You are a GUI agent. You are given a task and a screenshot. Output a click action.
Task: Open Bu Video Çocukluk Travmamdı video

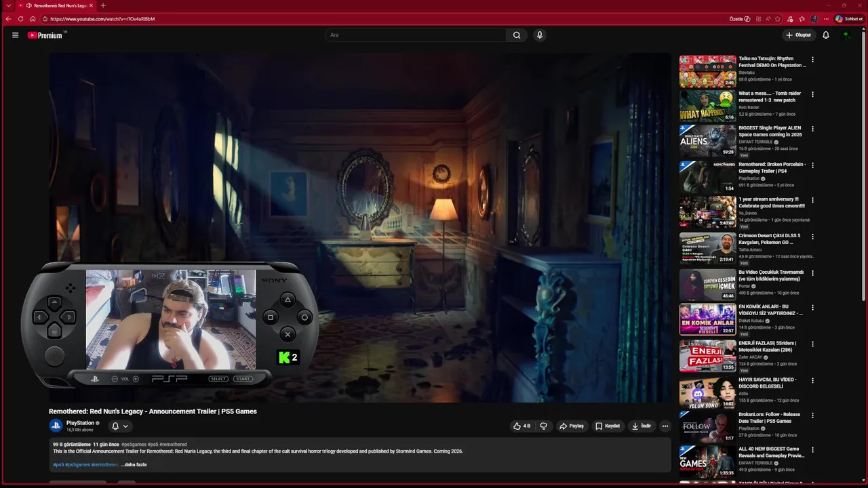click(771, 275)
